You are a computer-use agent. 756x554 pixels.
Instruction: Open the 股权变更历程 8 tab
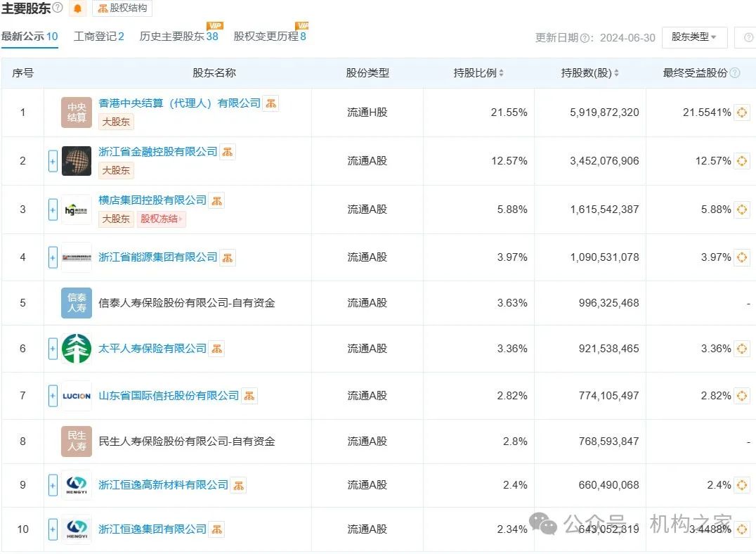pos(270,36)
